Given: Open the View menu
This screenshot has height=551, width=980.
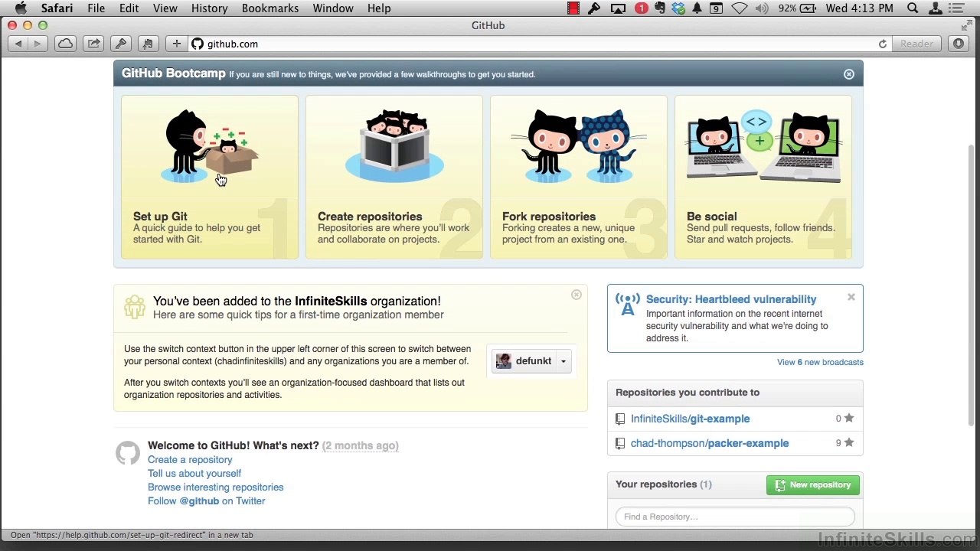Looking at the screenshot, I should (x=165, y=8).
